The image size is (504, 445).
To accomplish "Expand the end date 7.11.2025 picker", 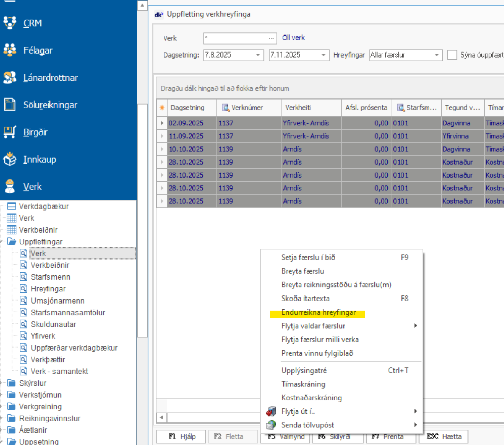I will pyautogui.click(x=323, y=55).
